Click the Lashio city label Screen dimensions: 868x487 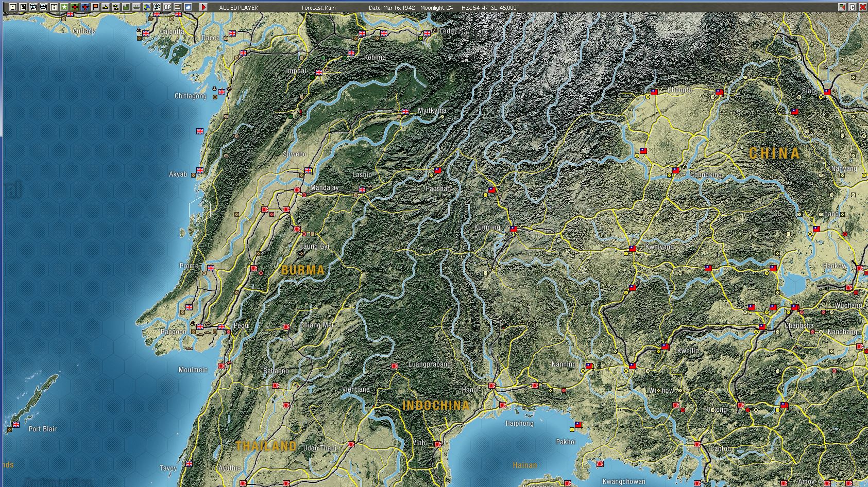[x=362, y=175]
